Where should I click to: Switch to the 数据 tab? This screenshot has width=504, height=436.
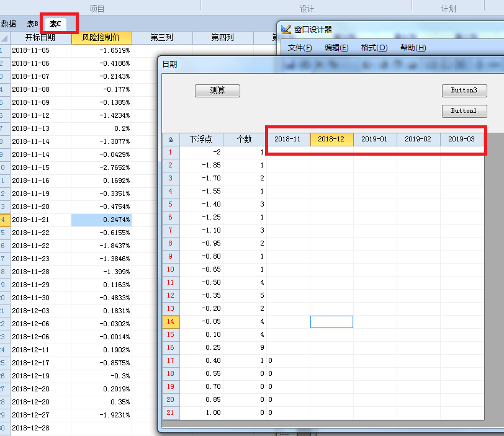tap(8, 24)
